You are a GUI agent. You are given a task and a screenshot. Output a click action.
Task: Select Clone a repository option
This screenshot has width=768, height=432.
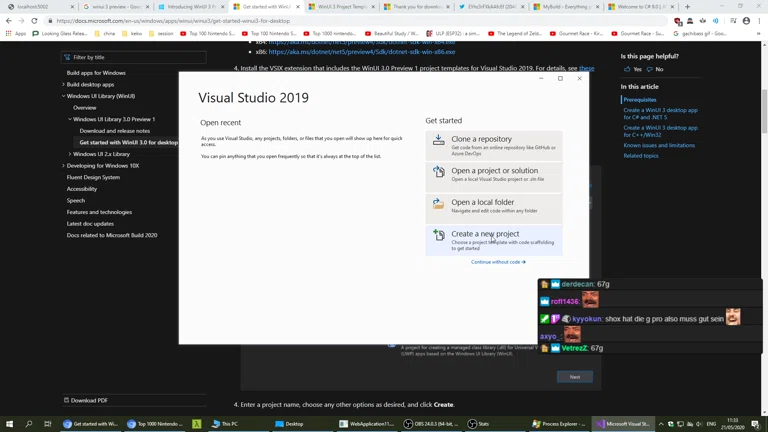[494, 146]
